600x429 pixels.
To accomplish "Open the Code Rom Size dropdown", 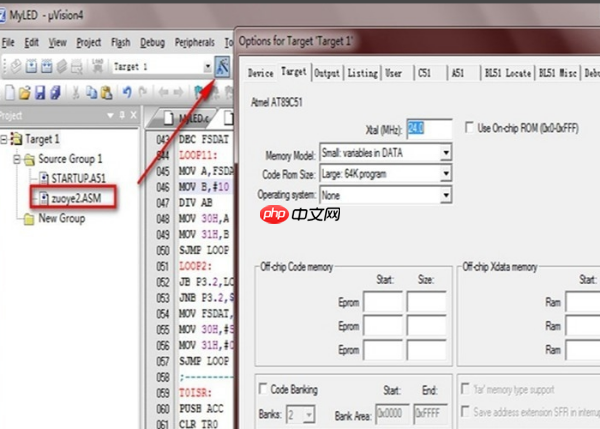I will 445,174.
